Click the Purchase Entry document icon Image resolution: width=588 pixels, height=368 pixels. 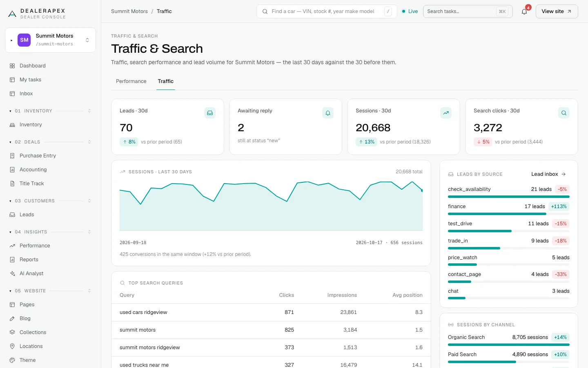12,156
